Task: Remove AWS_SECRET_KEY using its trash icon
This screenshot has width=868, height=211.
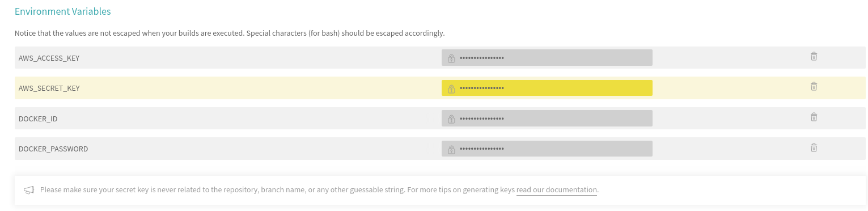Action: (814, 86)
